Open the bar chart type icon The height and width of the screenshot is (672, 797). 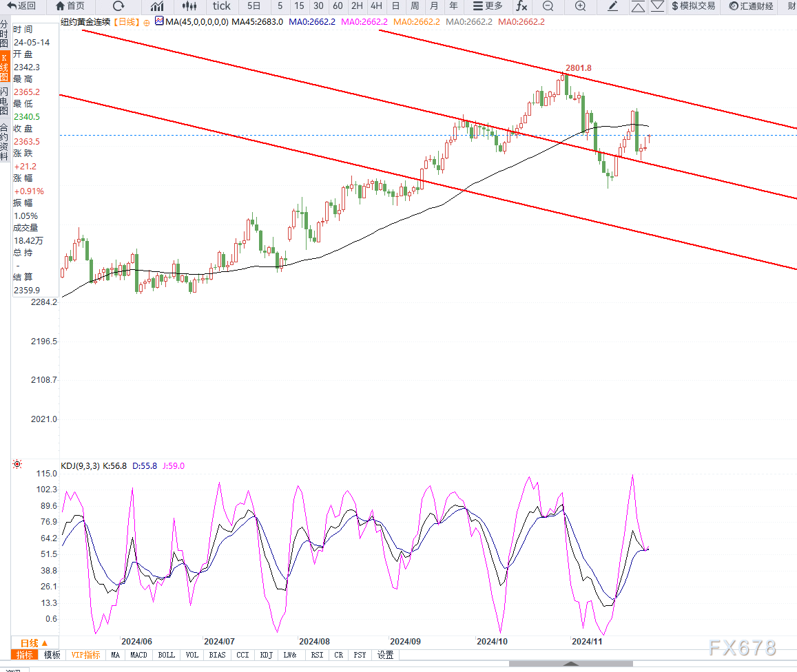(157, 6)
